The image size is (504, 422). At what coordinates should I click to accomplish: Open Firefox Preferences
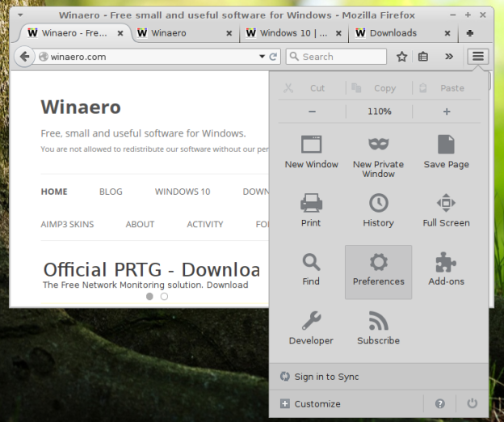[x=378, y=271]
